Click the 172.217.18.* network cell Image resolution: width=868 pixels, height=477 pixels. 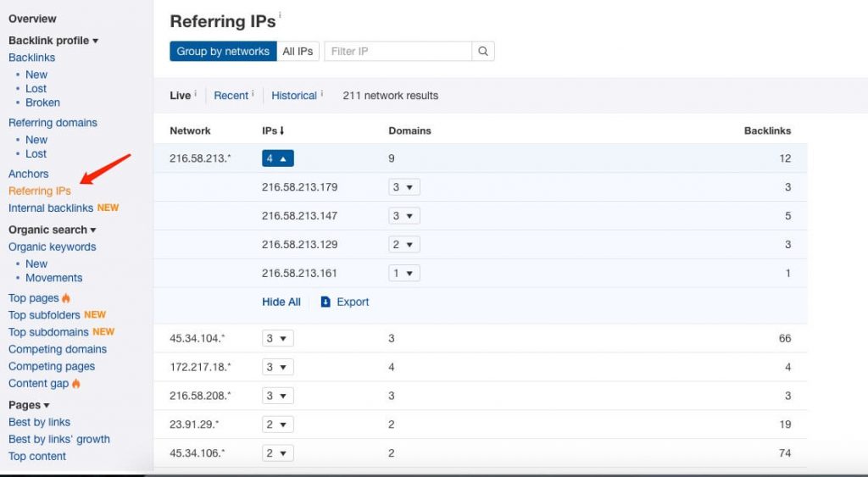tap(200, 367)
